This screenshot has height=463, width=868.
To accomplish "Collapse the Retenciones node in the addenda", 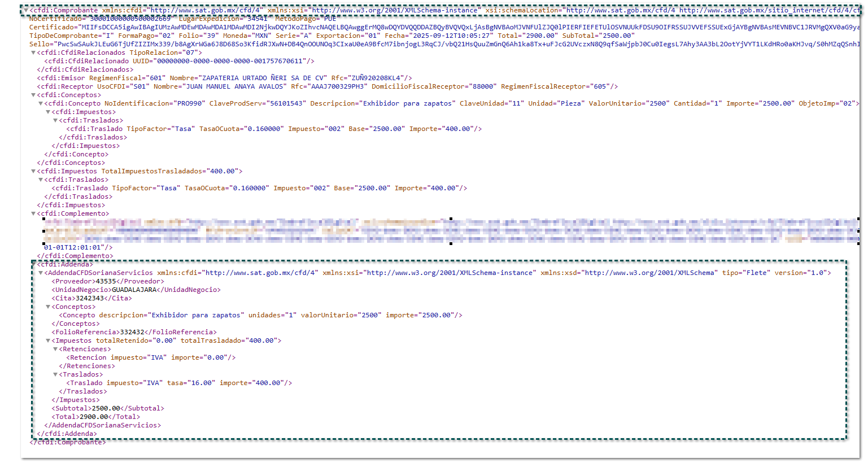I will (x=55, y=349).
